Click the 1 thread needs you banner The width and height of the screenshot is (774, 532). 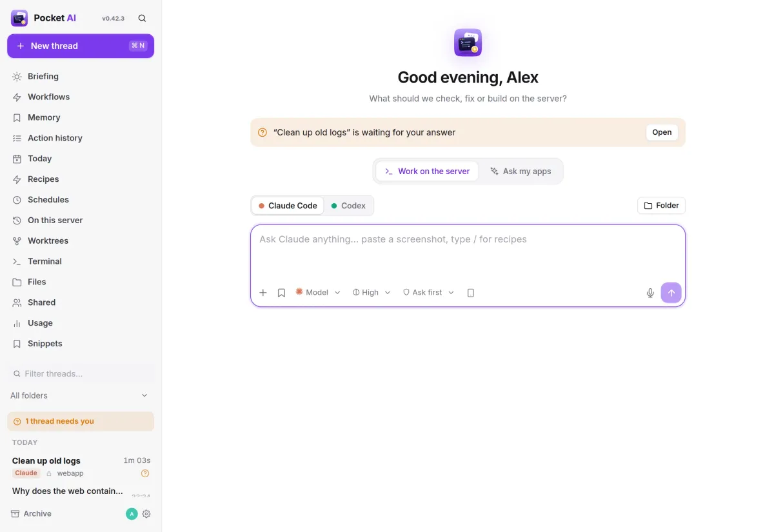pyautogui.click(x=81, y=421)
